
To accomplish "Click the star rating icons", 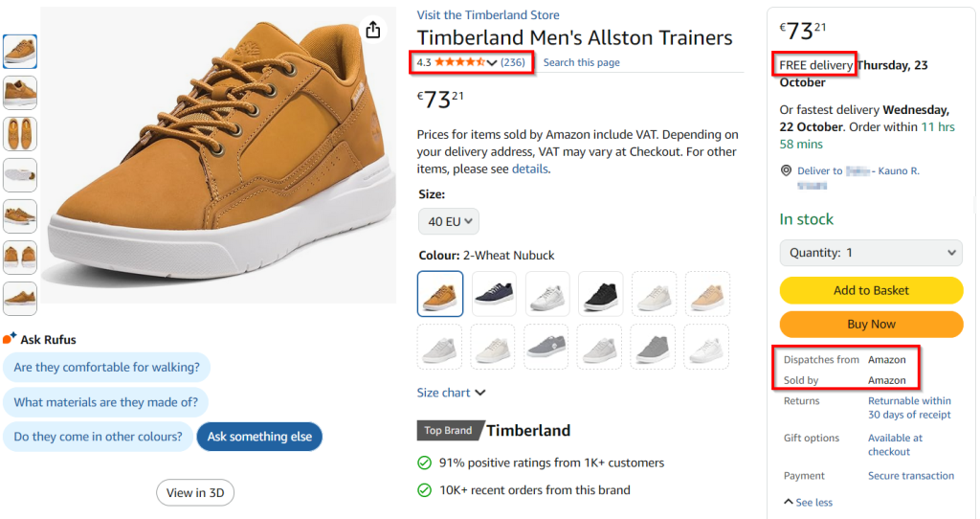I will pos(459,63).
